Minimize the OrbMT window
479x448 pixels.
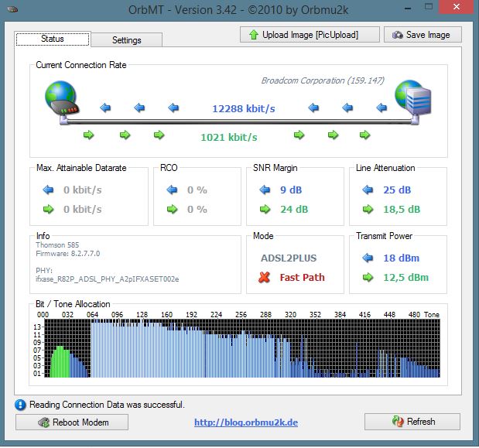tap(408, 9)
